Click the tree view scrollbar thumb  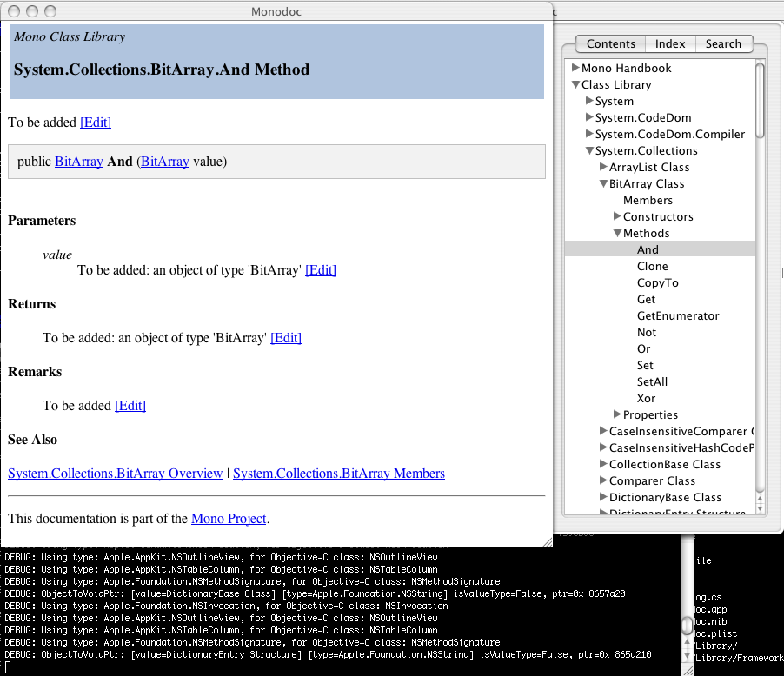760,101
